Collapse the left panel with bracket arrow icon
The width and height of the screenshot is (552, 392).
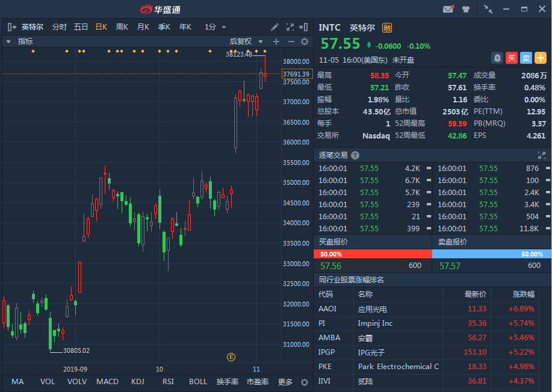11,27
